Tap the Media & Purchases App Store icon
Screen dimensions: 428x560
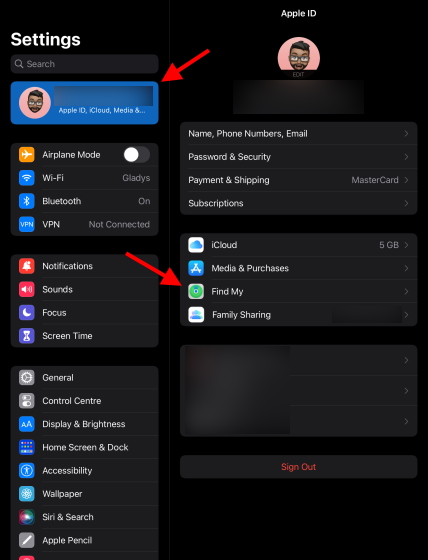point(196,268)
